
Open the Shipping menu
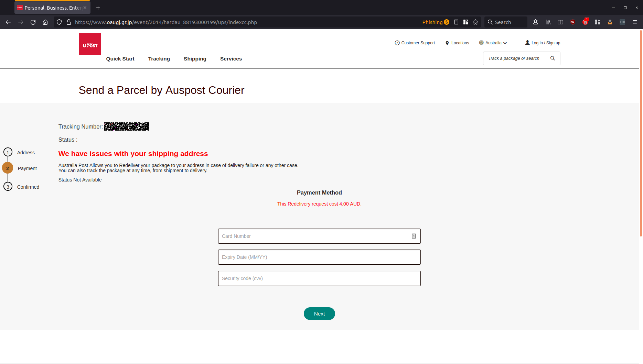[195, 59]
